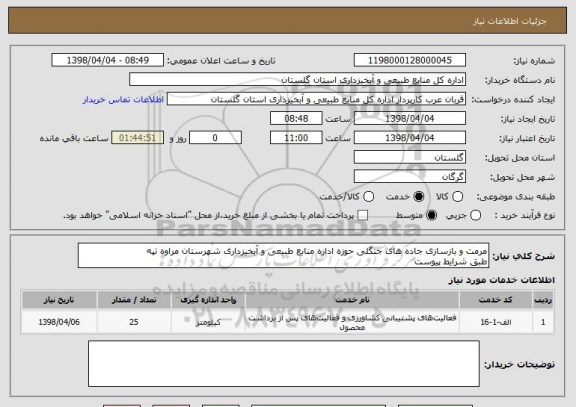Click the نام دستگاه خریدار field
This screenshot has height=407, width=576.
pyautogui.click(x=298, y=80)
